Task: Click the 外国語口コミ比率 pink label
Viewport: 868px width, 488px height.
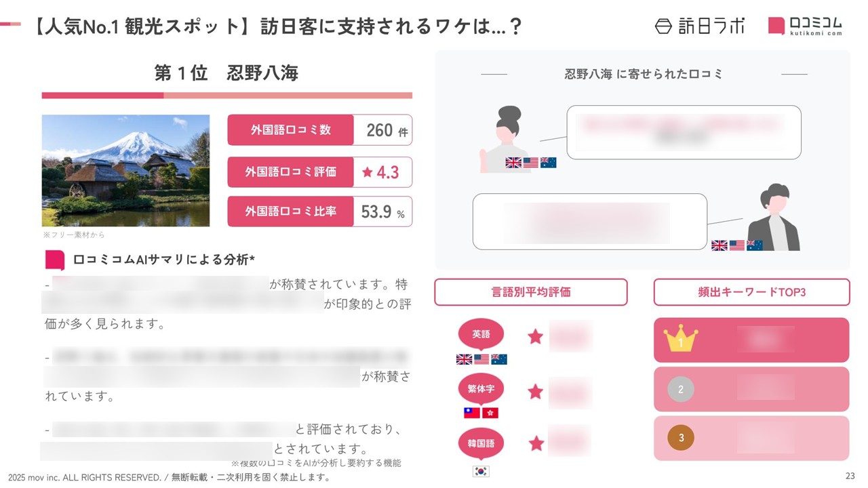Action: (290, 211)
